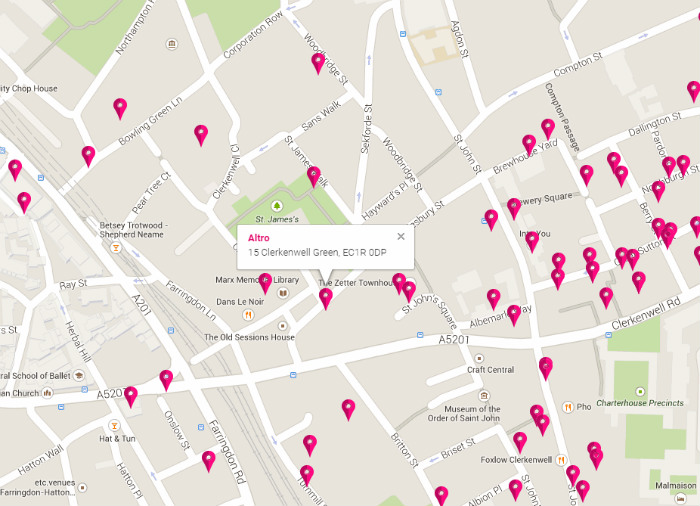Click The Old Sessions House label

tap(249, 337)
